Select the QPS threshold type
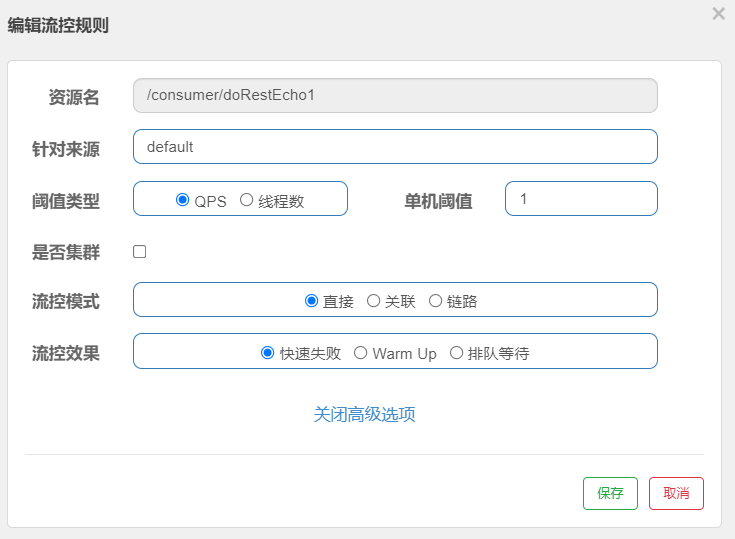The width and height of the screenshot is (735, 539). [182, 200]
